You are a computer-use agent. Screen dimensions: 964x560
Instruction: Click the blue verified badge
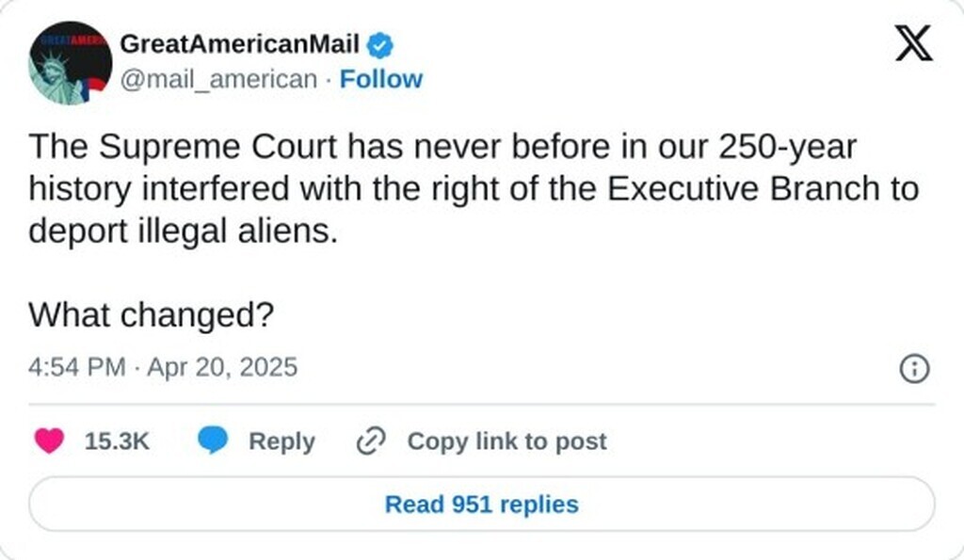[380, 43]
